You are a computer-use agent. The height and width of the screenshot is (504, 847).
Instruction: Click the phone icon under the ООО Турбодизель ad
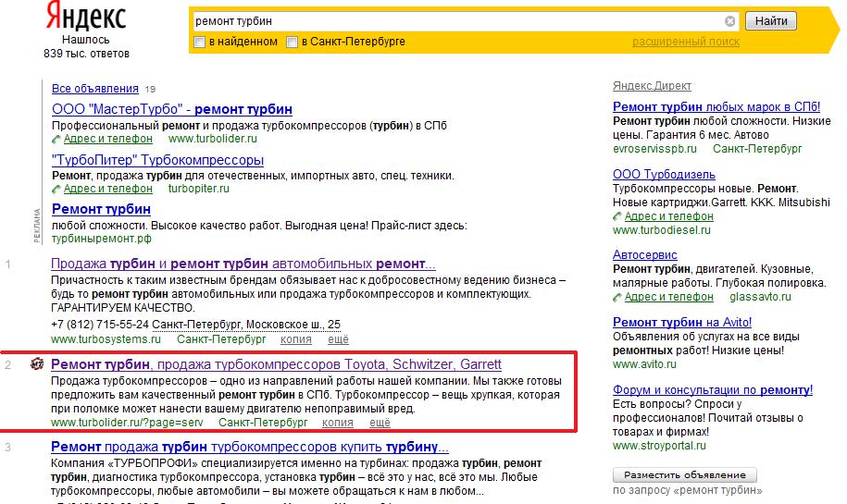pos(617,217)
